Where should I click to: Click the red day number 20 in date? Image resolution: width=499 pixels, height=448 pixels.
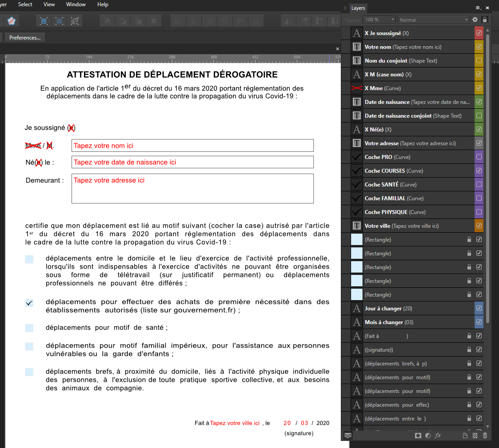pyautogui.click(x=287, y=423)
